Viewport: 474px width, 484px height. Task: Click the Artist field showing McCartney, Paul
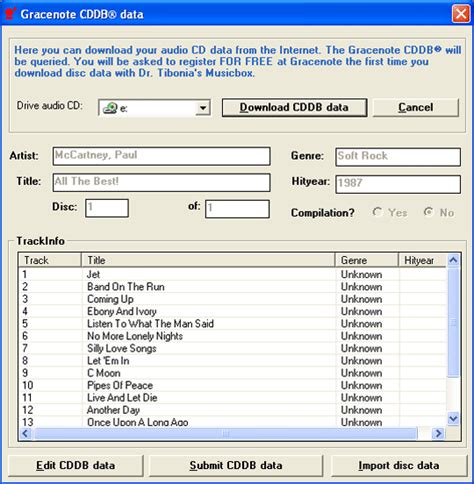161,156
